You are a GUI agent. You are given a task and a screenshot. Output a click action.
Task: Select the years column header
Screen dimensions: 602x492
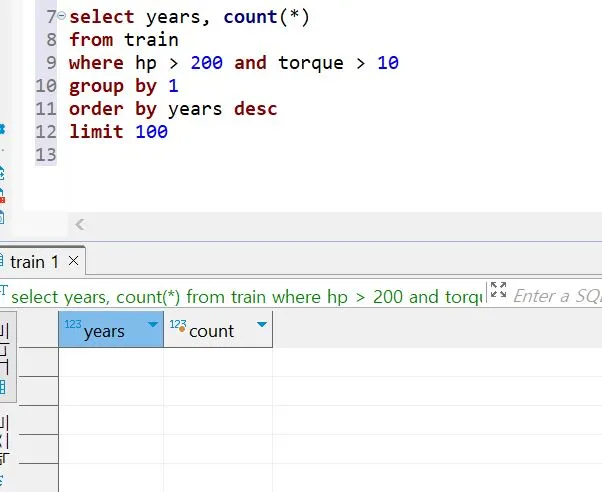(111, 330)
